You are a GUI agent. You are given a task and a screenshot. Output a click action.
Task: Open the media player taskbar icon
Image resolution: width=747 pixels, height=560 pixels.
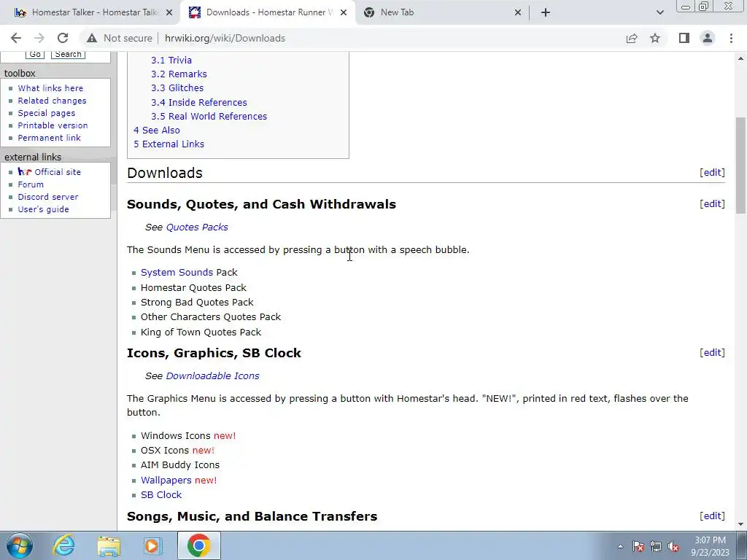point(153,545)
